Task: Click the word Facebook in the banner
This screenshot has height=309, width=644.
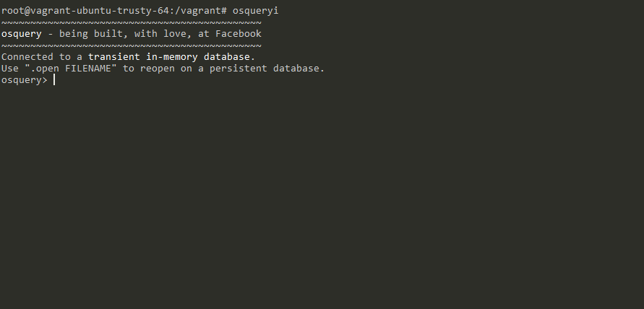Action: click(x=239, y=34)
